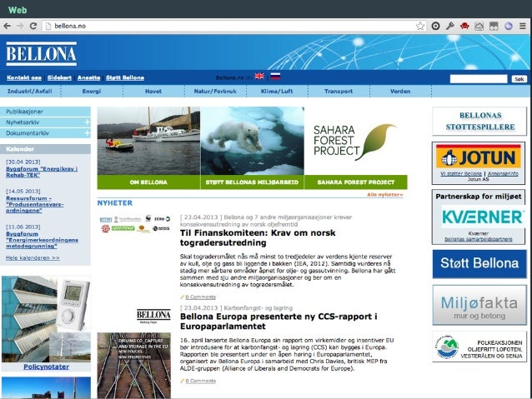Click the grey window extension icon
This screenshot has height=399, width=532.
tap(494, 26)
